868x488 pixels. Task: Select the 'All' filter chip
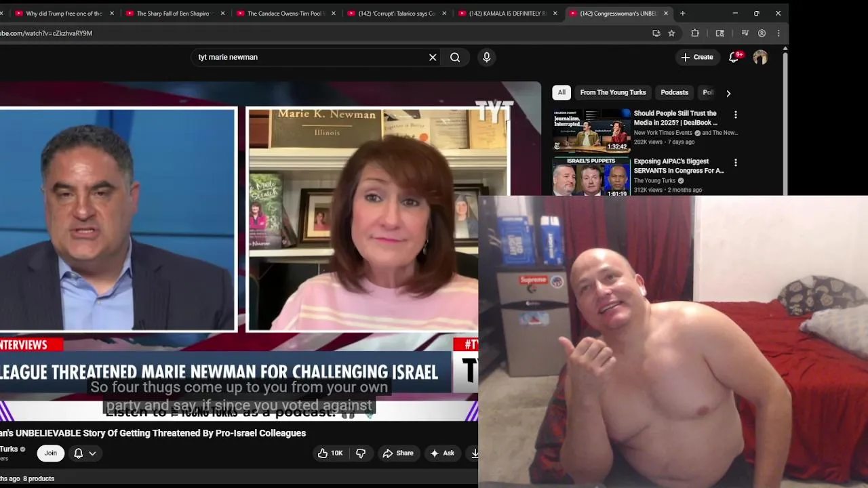(561, 92)
